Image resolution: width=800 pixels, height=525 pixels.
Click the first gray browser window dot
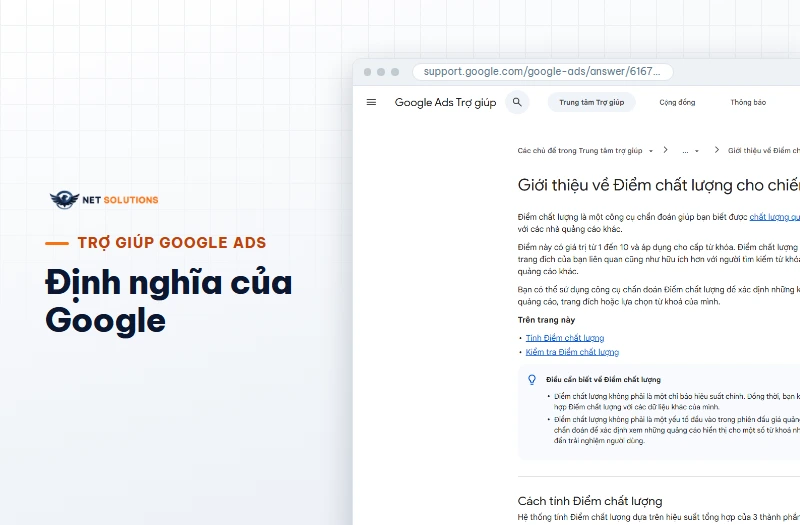[367, 72]
